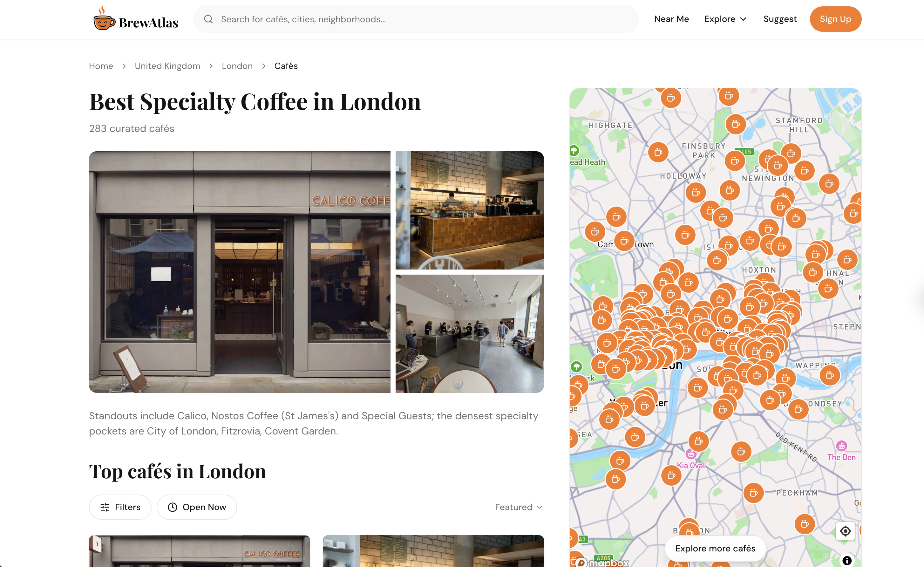The width and height of the screenshot is (924, 567).
Task: Click the search magnifier icon
Action: pos(208,19)
